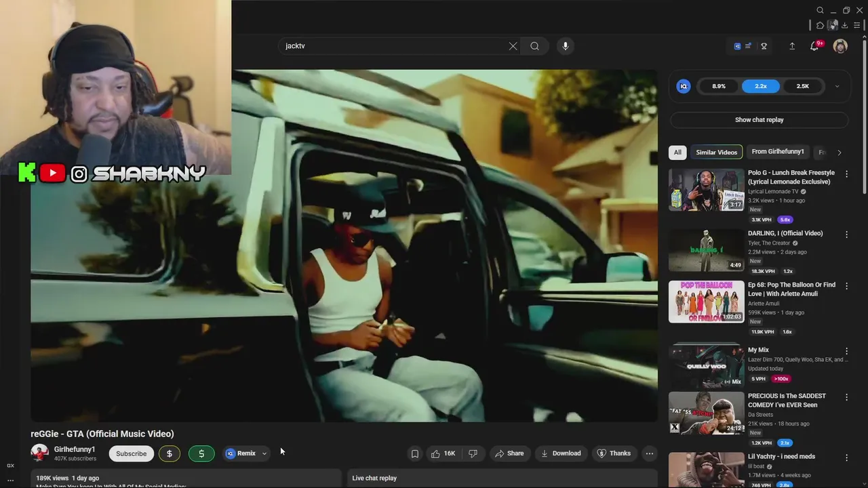Save video with bookmark icon
Viewport: 868px width, 488px height.
click(415, 453)
